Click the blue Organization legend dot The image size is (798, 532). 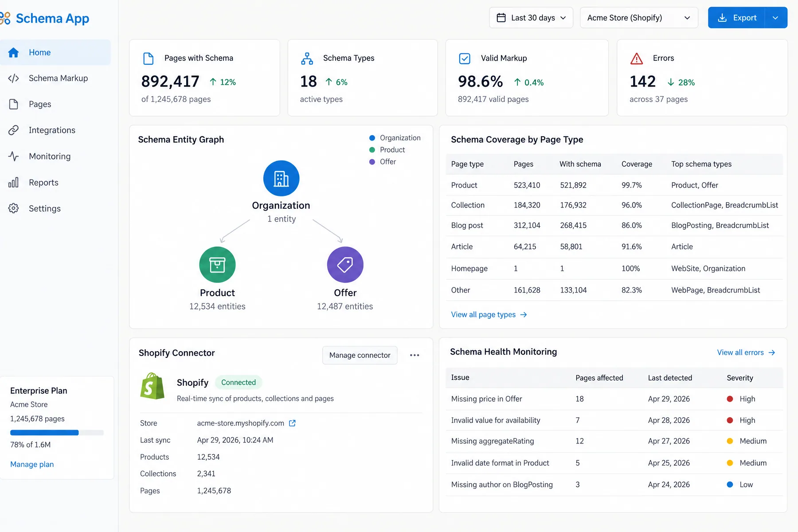(372, 138)
